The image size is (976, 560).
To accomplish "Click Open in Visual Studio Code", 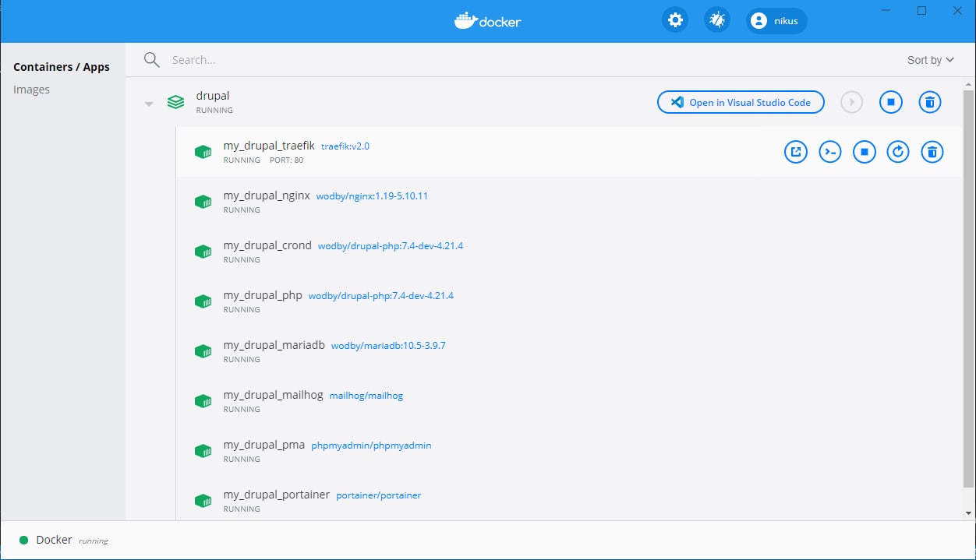I will tap(741, 102).
